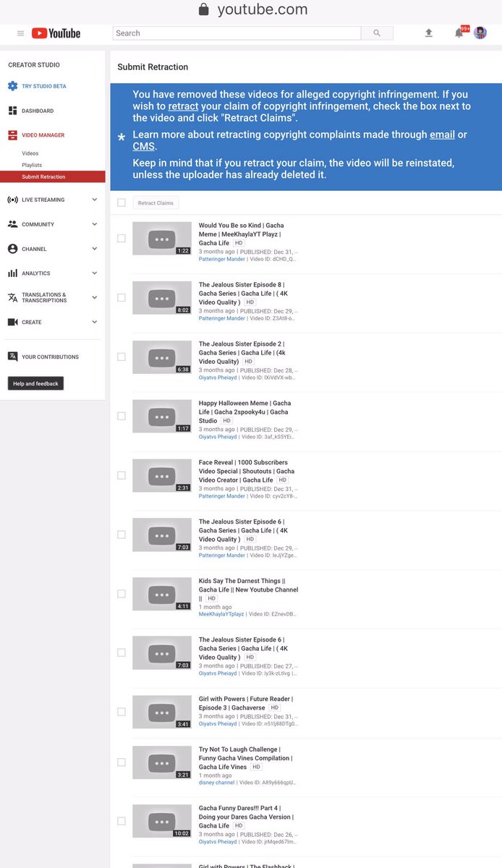Open Oiyatvs Pheiayd link under Girl with Powers
This screenshot has height=868, width=502.
(218, 723)
